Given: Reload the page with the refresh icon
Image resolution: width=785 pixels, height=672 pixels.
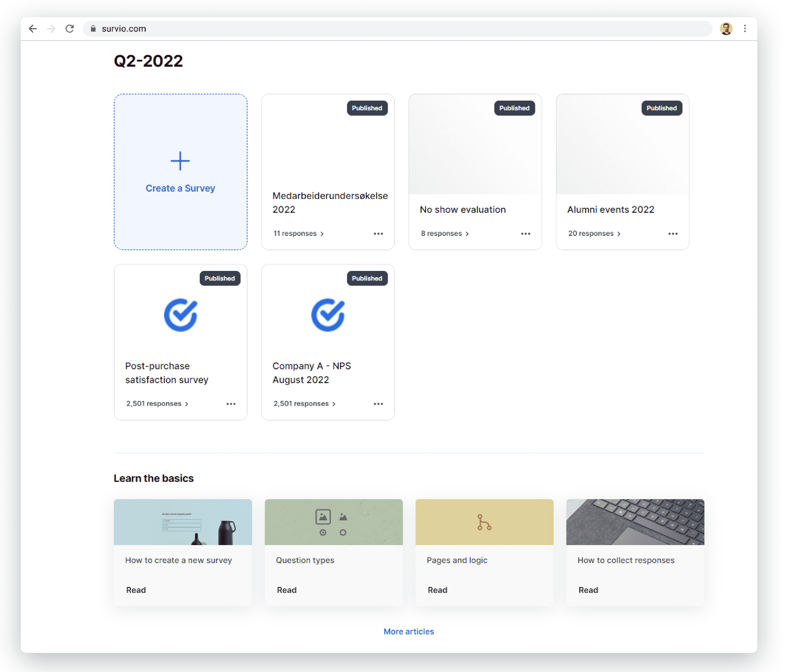Looking at the screenshot, I should click(x=70, y=29).
